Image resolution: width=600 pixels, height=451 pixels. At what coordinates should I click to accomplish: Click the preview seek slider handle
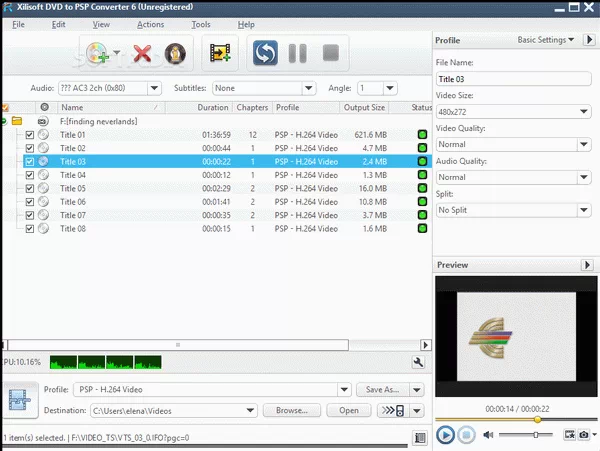pos(537,420)
